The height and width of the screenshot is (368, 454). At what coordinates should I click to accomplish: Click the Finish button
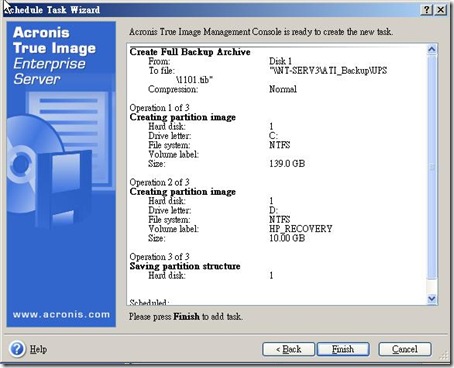tap(343, 349)
